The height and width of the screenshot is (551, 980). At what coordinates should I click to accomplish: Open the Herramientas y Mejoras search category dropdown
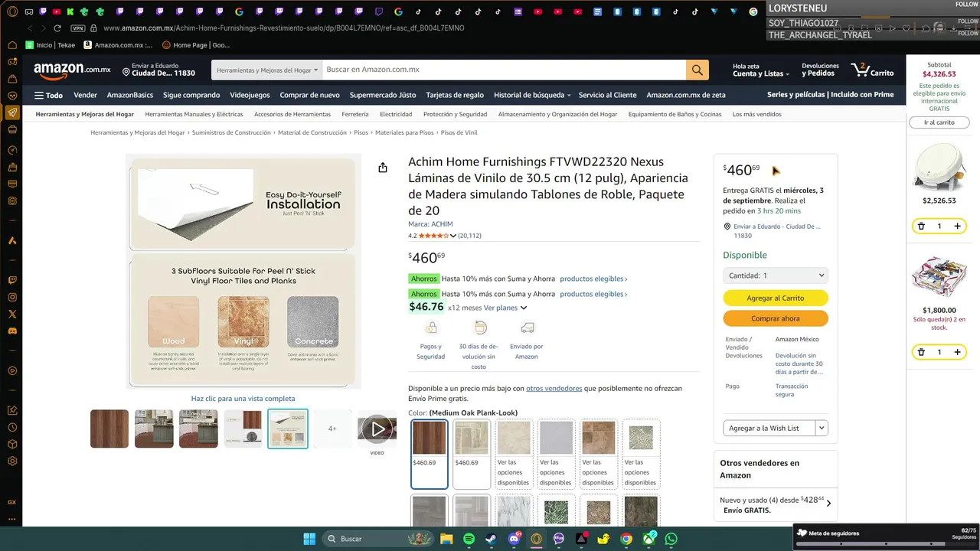click(266, 70)
